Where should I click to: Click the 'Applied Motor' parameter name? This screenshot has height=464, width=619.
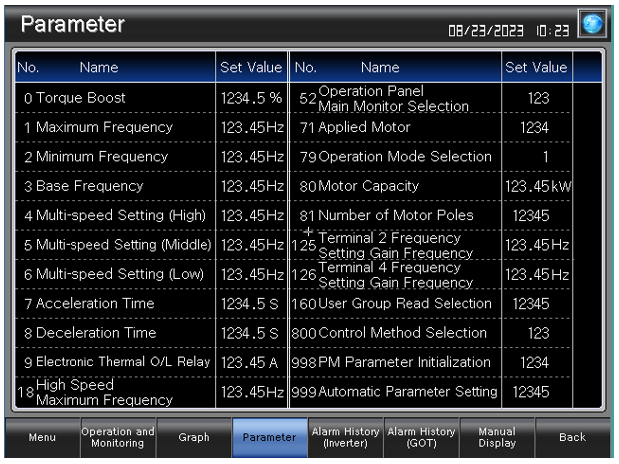tap(364, 127)
